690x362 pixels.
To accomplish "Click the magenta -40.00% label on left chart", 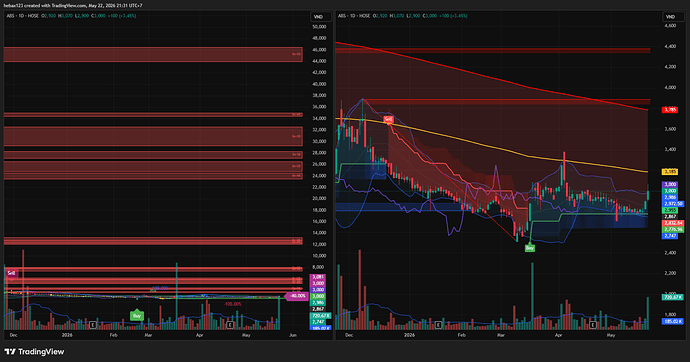I will [x=297, y=296].
